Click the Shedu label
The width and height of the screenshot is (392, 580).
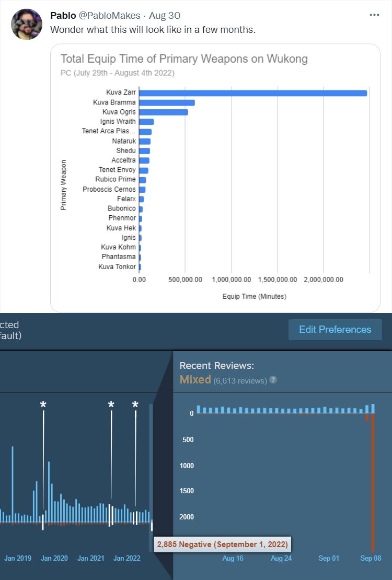[x=126, y=150]
